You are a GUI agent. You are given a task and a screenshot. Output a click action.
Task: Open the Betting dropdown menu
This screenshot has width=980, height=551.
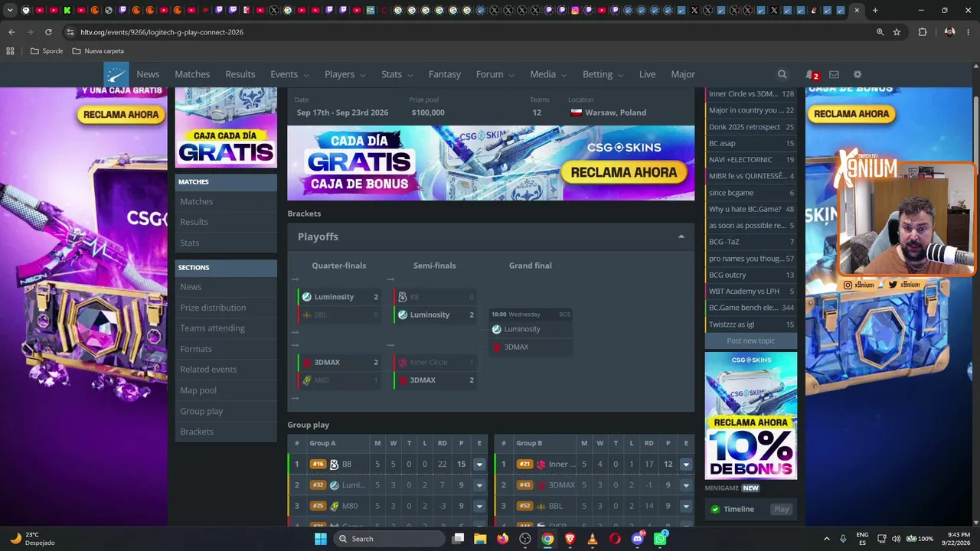pos(603,74)
